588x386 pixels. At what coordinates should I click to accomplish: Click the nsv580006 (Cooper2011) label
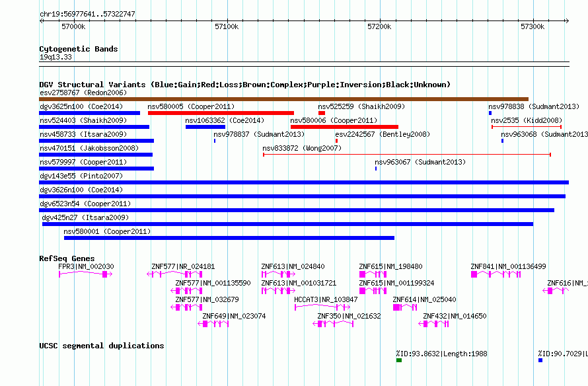click(334, 120)
